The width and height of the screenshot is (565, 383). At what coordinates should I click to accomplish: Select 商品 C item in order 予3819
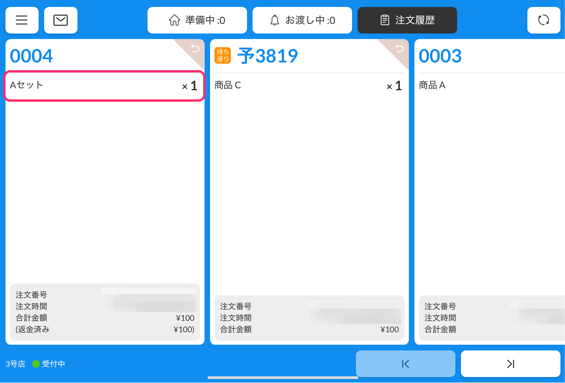click(x=309, y=86)
